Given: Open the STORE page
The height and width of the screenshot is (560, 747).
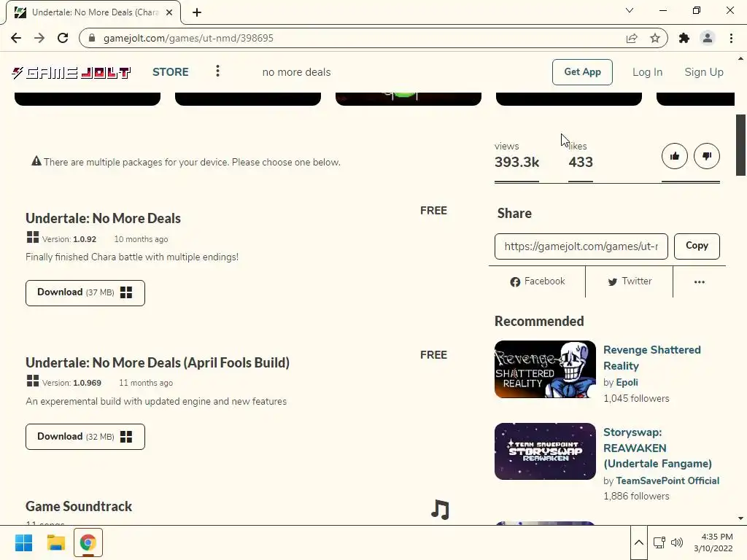Looking at the screenshot, I should click(171, 72).
